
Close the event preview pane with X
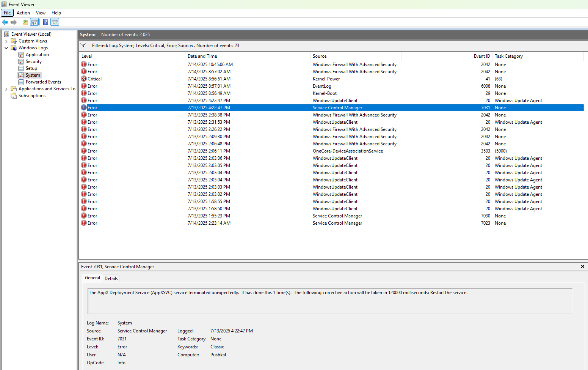point(582,266)
